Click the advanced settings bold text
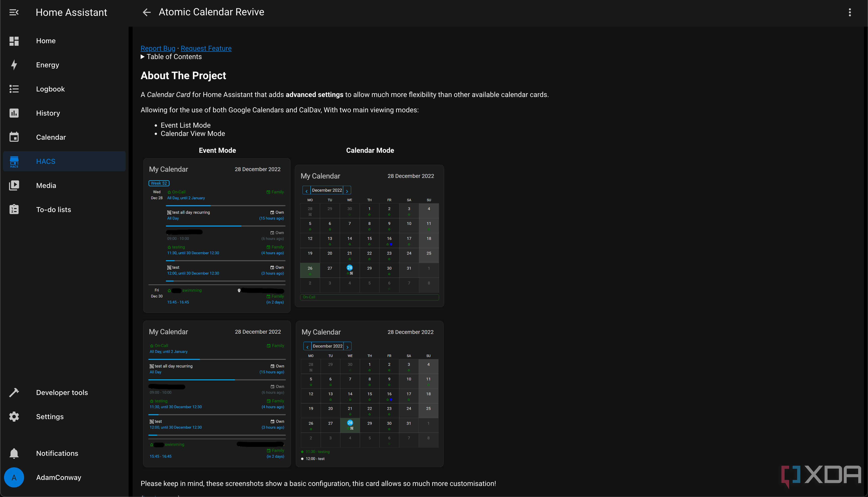Screen dimensions: 868x497 [314, 94]
